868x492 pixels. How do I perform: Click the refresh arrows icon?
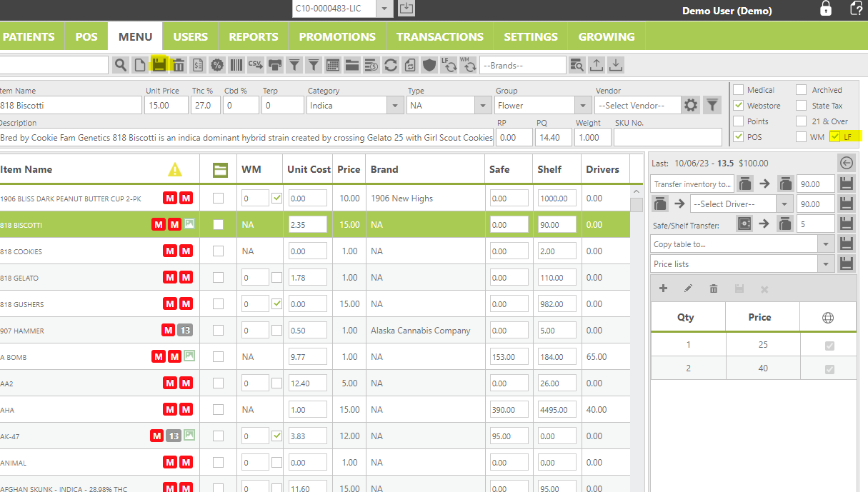(x=391, y=65)
